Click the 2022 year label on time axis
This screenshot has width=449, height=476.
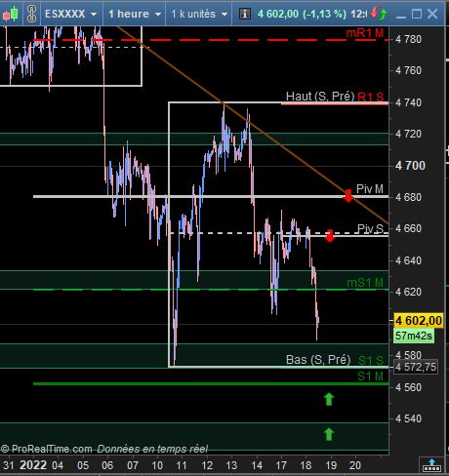tap(33, 465)
